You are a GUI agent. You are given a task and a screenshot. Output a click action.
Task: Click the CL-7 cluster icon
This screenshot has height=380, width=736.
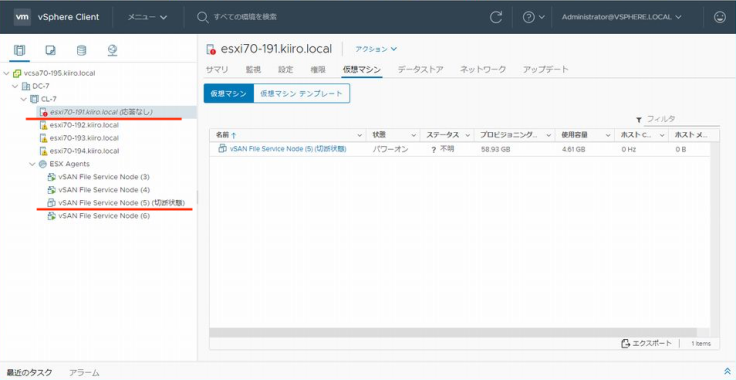34,99
